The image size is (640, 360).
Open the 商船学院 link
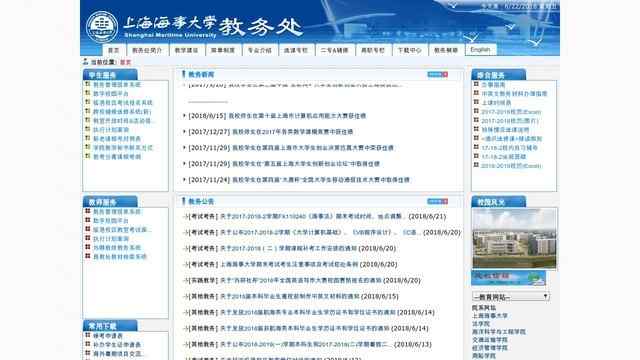click(x=484, y=356)
